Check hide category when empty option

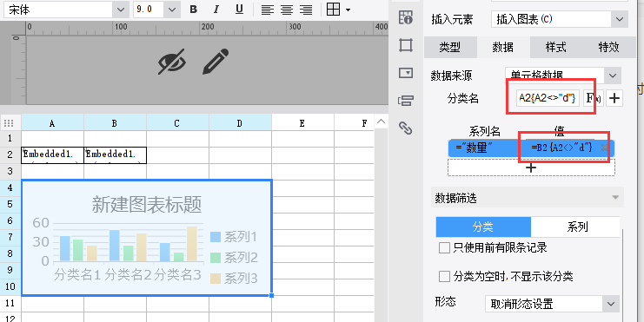pyautogui.click(x=444, y=277)
